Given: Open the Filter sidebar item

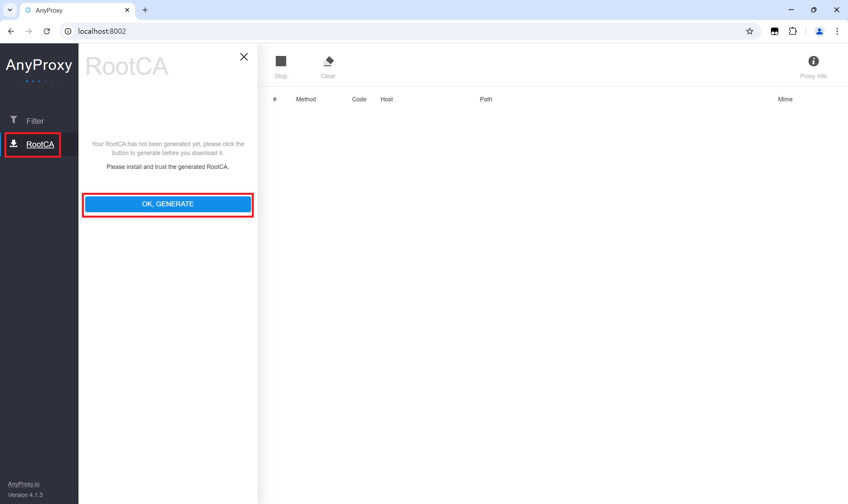Looking at the screenshot, I should point(39,121).
